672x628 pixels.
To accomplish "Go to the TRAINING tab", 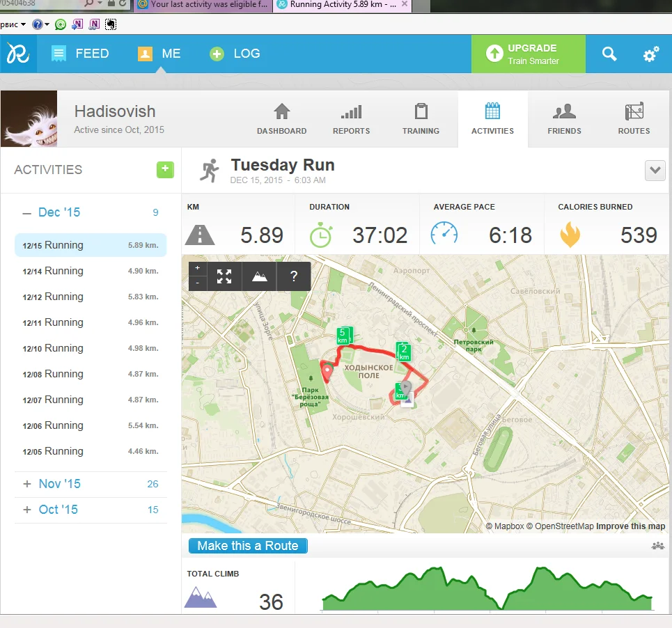I will (x=421, y=119).
